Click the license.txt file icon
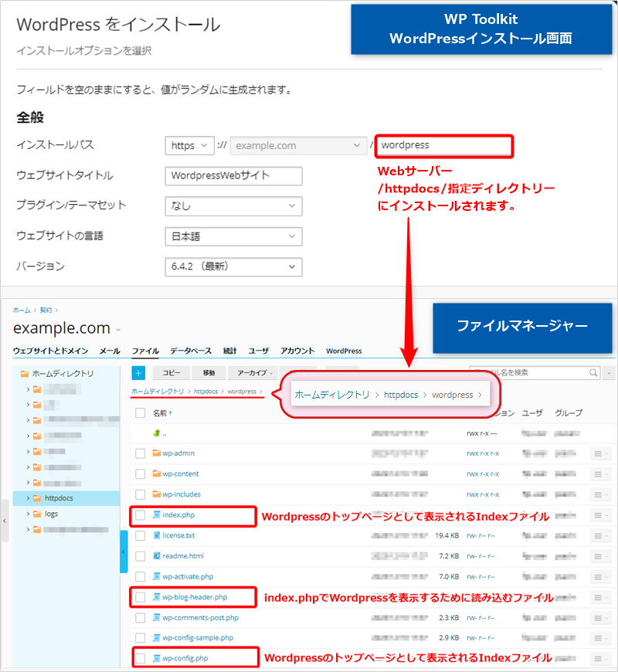618x672 pixels. point(158,535)
